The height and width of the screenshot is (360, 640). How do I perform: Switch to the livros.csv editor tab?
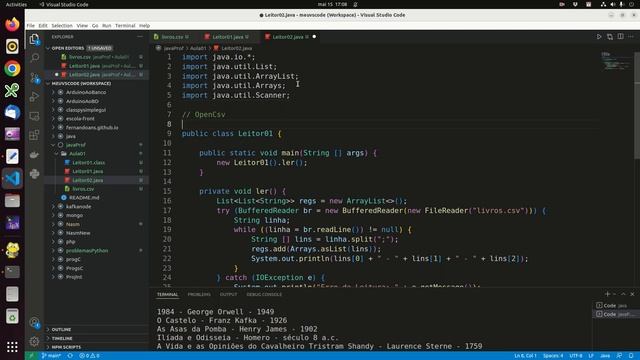pos(172,37)
